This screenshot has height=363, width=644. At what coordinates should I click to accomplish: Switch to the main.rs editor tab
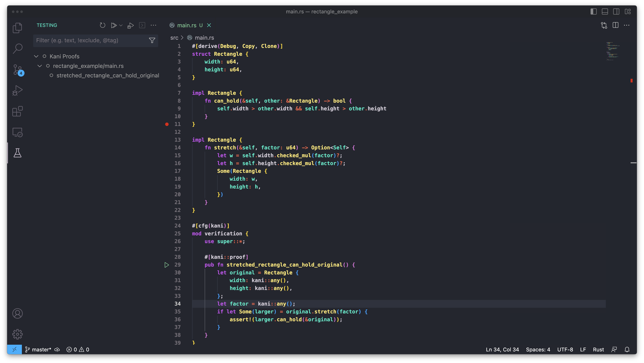click(187, 26)
